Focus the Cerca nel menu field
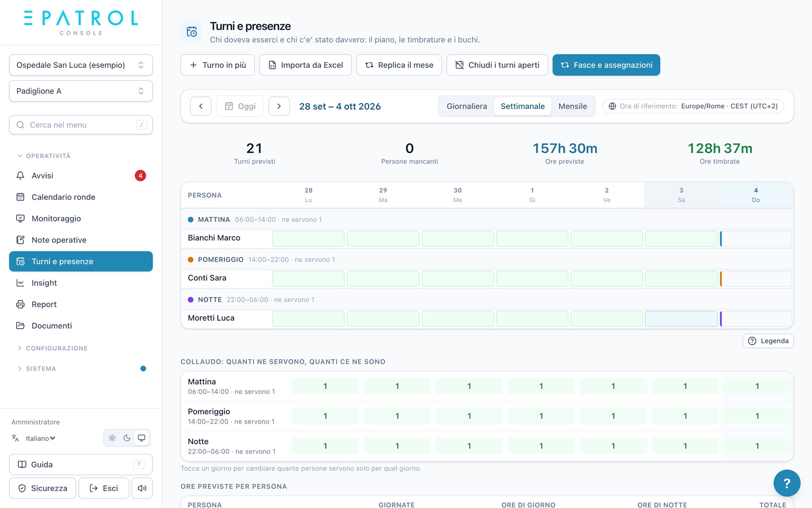812x508 pixels. point(81,125)
